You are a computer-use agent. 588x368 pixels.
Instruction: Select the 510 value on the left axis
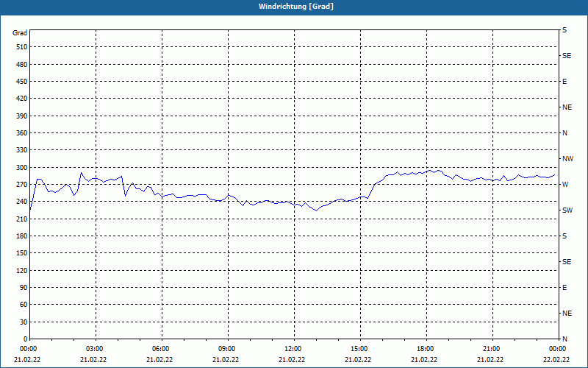click(21, 47)
